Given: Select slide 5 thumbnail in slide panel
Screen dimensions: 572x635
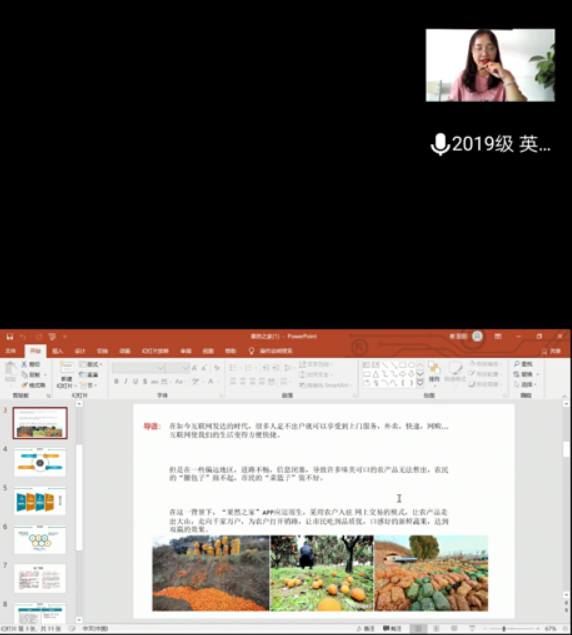Looking at the screenshot, I should coord(40,501).
